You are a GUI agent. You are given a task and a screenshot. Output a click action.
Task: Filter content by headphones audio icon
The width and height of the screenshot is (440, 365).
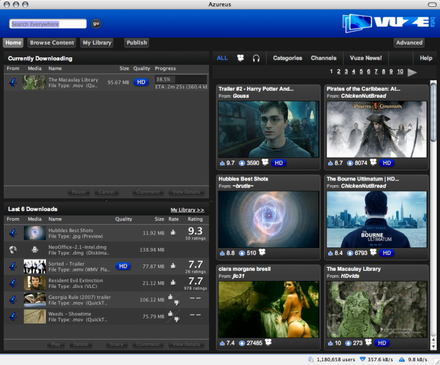coord(256,58)
